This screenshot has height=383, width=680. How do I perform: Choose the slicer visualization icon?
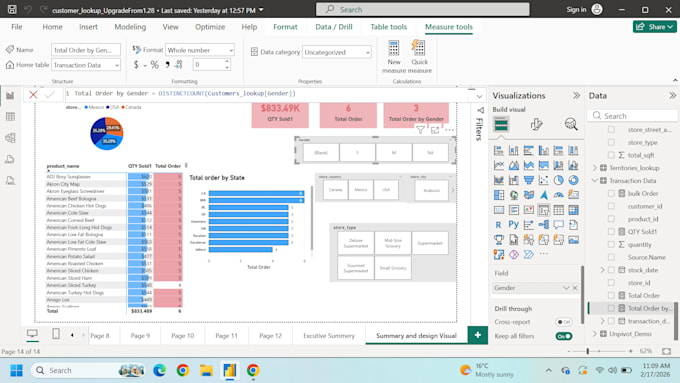[x=543, y=210]
